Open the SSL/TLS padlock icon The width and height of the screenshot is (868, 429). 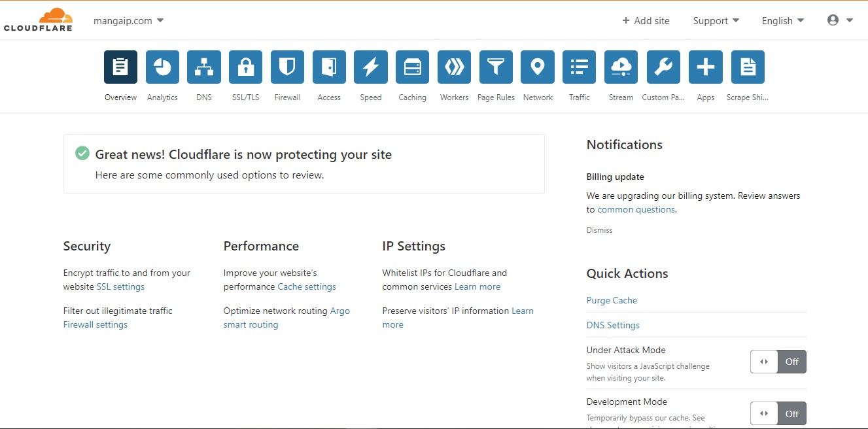tap(246, 67)
